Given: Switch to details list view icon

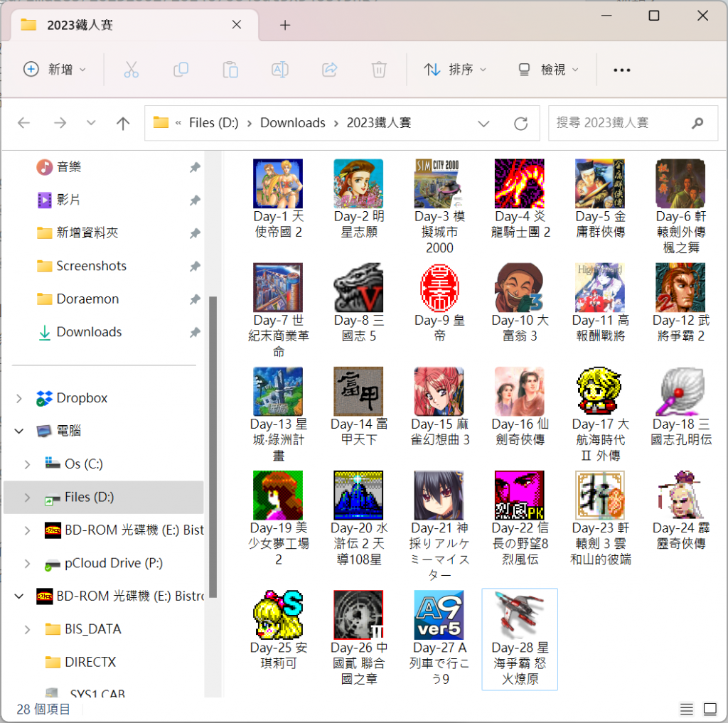Looking at the screenshot, I should click(x=686, y=709).
